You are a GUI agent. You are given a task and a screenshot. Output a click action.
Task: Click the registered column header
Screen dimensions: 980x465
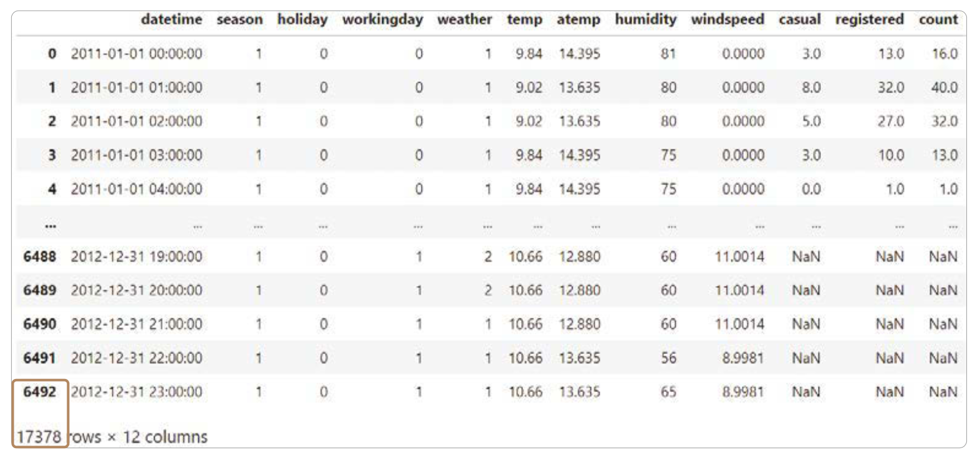(x=869, y=20)
